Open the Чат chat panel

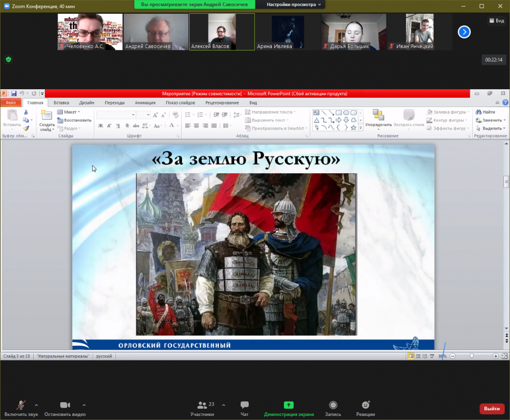pyautogui.click(x=244, y=405)
